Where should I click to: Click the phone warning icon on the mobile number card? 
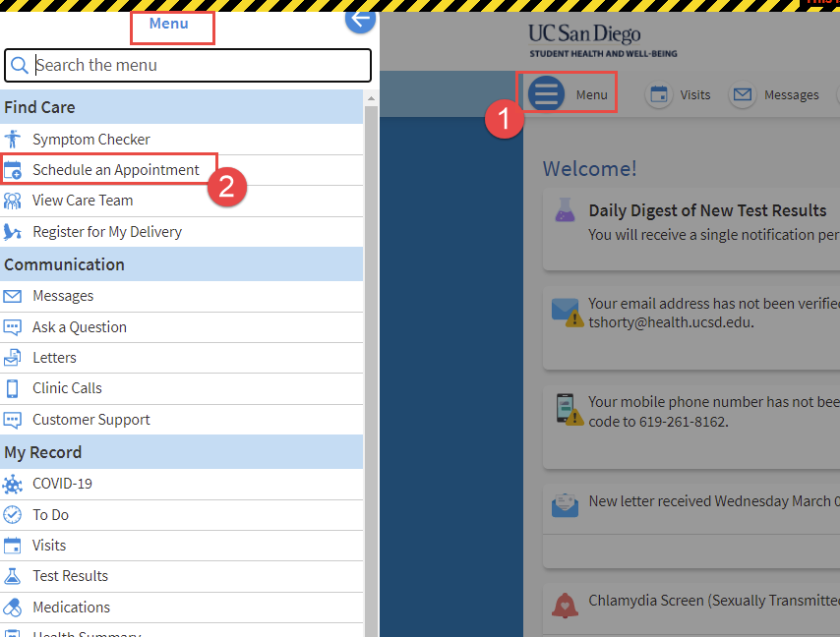(x=569, y=410)
